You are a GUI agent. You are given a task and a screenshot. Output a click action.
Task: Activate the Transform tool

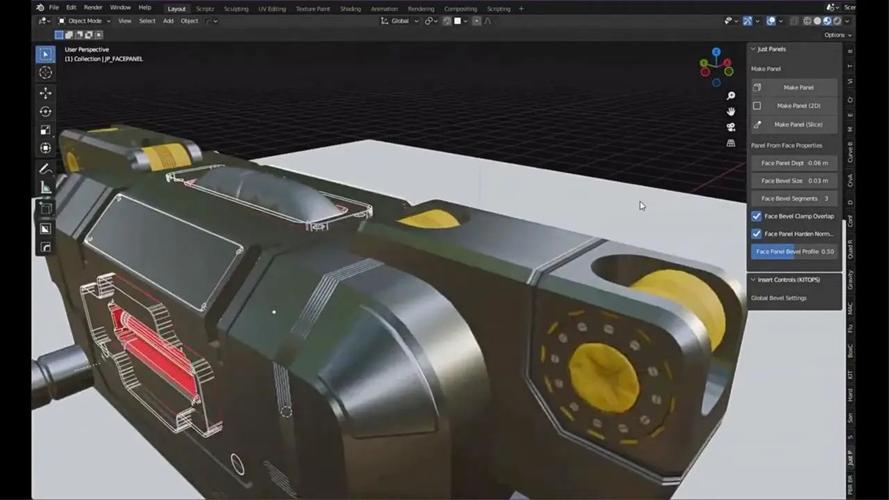click(45, 148)
